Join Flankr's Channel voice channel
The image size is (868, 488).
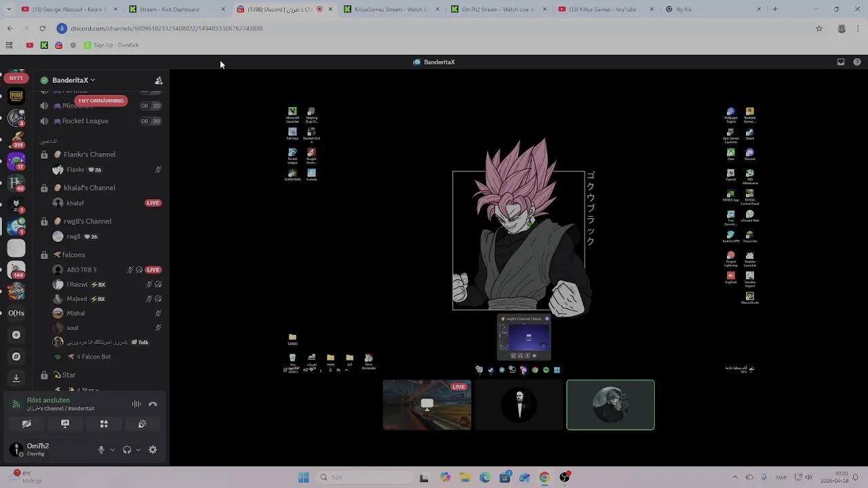102,155
